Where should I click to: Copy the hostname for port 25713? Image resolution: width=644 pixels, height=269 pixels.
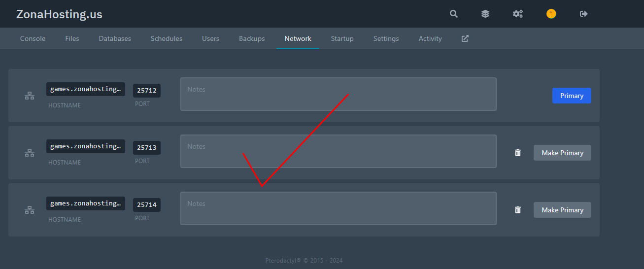(x=86, y=146)
